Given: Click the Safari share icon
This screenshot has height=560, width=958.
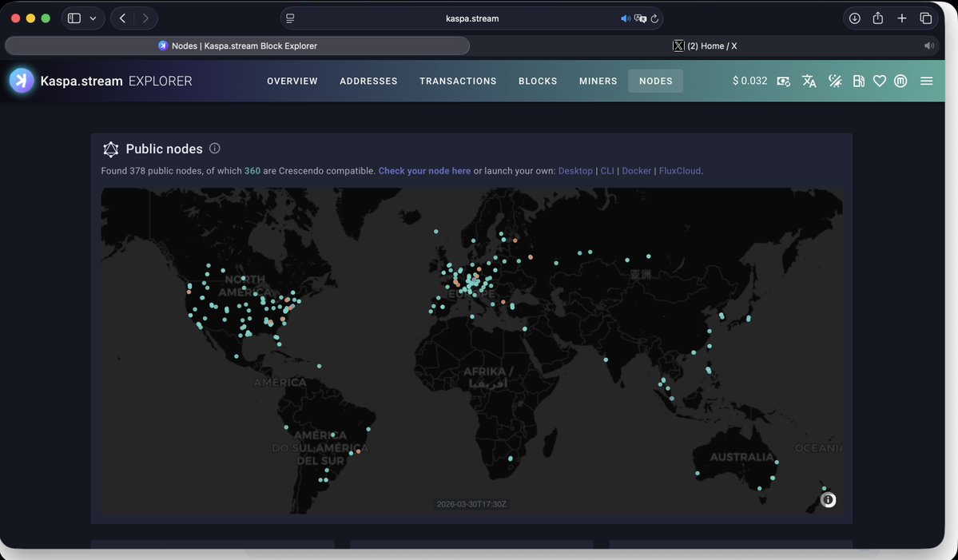Looking at the screenshot, I should click(x=878, y=18).
